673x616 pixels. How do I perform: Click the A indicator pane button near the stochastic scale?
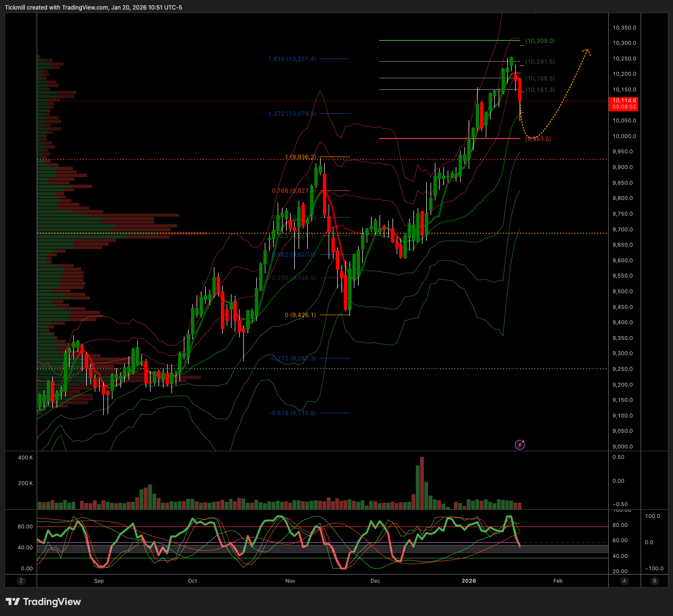624,581
